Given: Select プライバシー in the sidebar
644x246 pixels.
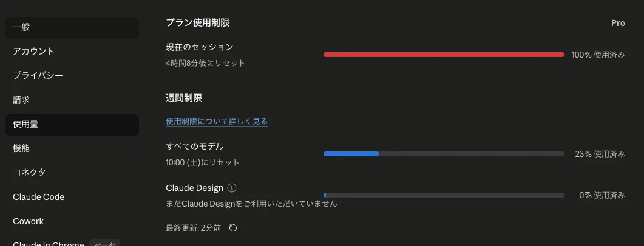Looking at the screenshot, I should [x=72, y=76].
